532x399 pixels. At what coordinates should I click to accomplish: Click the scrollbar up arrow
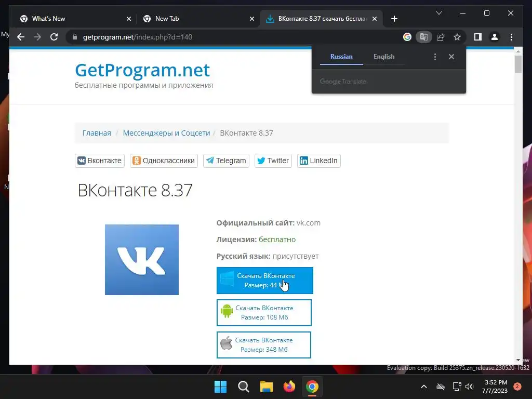[518, 51]
